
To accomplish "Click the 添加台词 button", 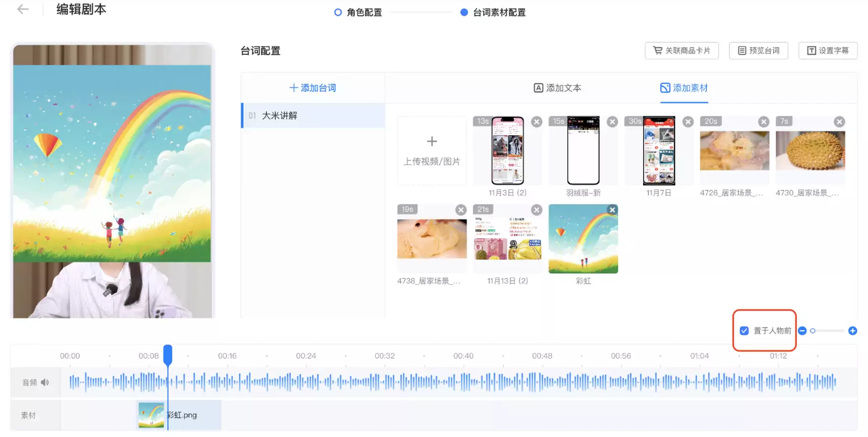I will [312, 89].
